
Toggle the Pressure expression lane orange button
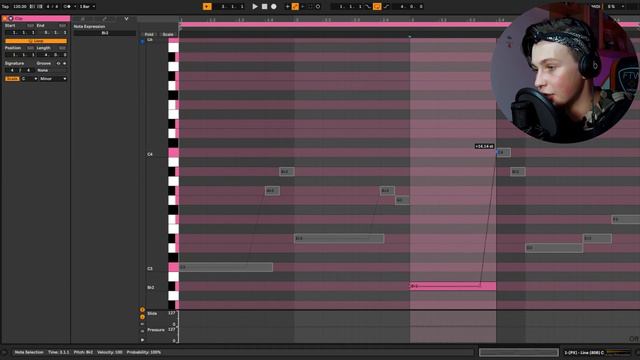(x=142, y=317)
